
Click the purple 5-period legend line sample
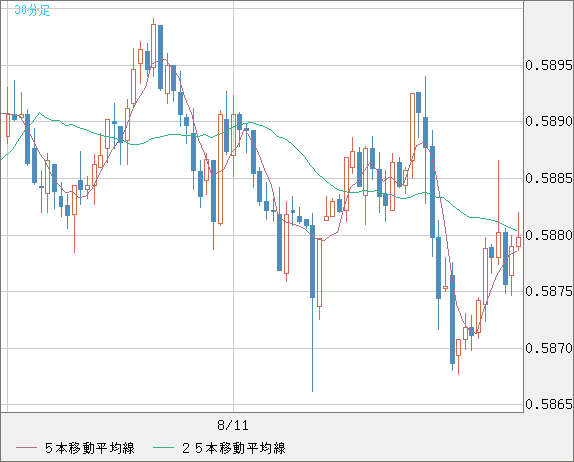click(x=26, y=448)
